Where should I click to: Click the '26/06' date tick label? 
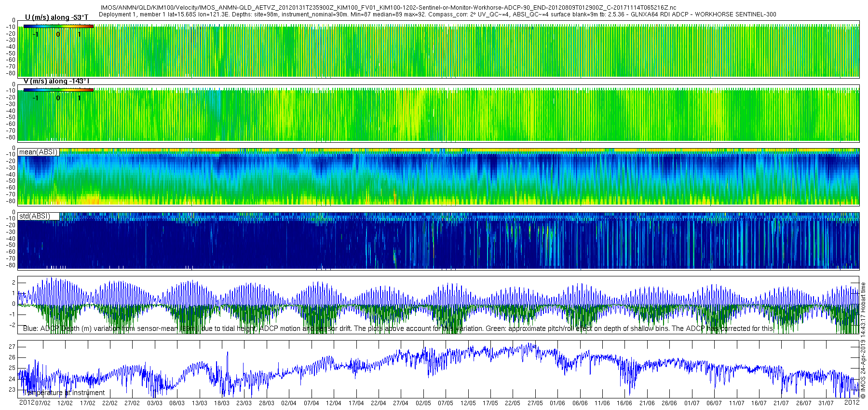(669, 403)
